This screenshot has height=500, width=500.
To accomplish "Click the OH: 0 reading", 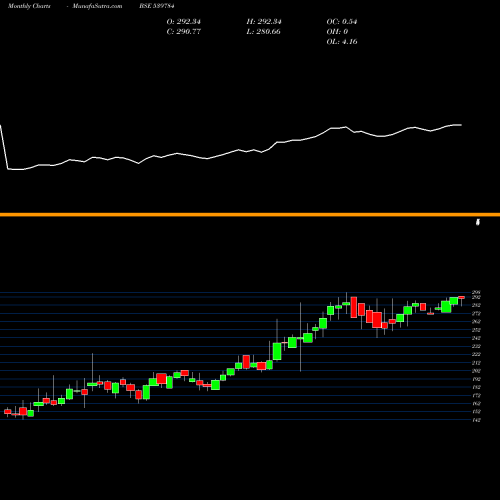I will coord(337,32).
